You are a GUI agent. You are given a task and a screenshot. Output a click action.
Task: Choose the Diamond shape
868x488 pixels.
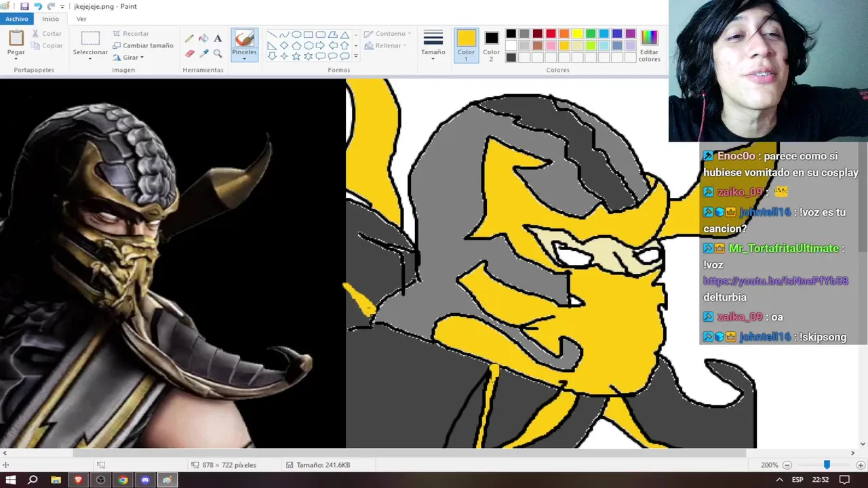pyautogui.click(x=284, y=45)
